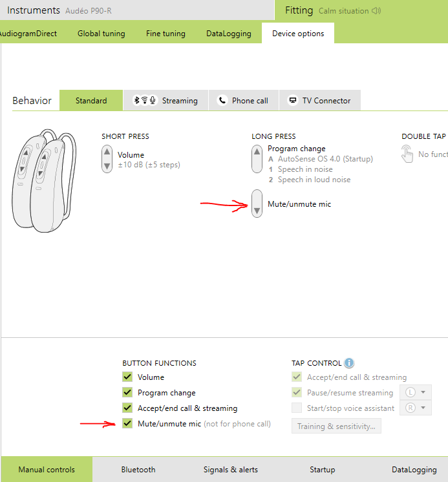Switch to TV Connector behavior tab
Image resolution: width=448 pixels, height=482 pixels.
pos(320,101)
